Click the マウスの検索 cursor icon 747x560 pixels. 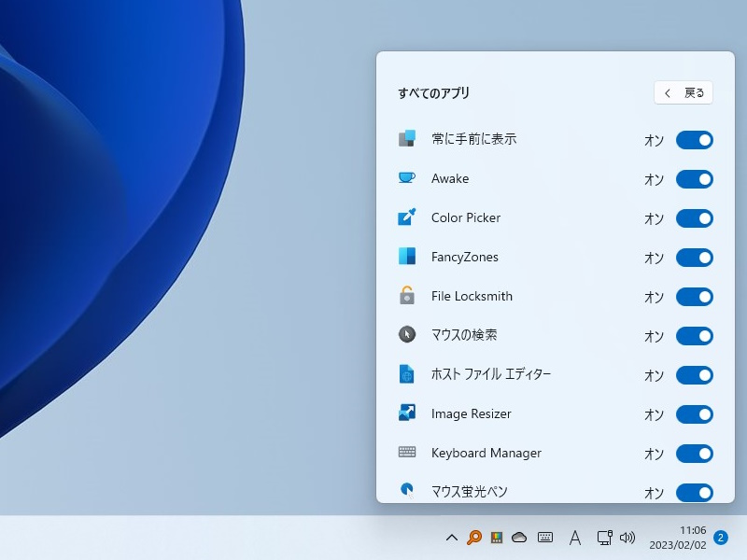[x=407, y=334]
